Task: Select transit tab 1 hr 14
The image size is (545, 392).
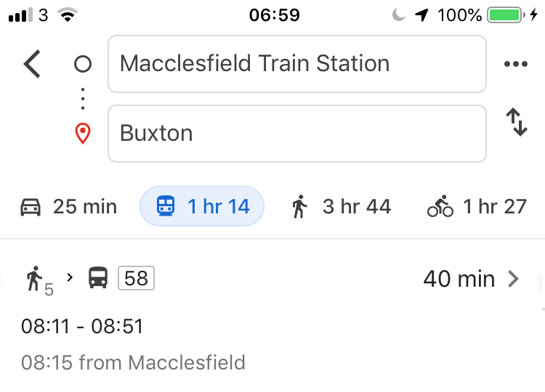Action: [x=202, y=206]
